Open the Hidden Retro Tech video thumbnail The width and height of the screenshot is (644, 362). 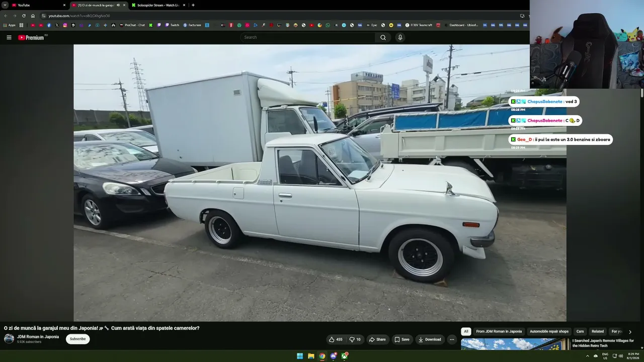515,344
